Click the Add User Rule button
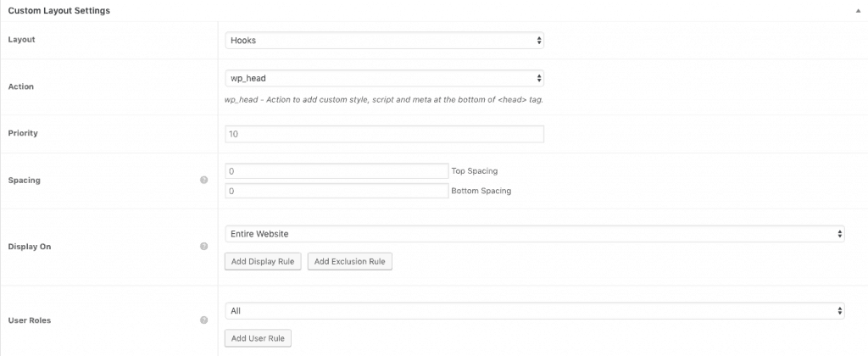This screenshot has height=356, width=868. tap(258, 338)
